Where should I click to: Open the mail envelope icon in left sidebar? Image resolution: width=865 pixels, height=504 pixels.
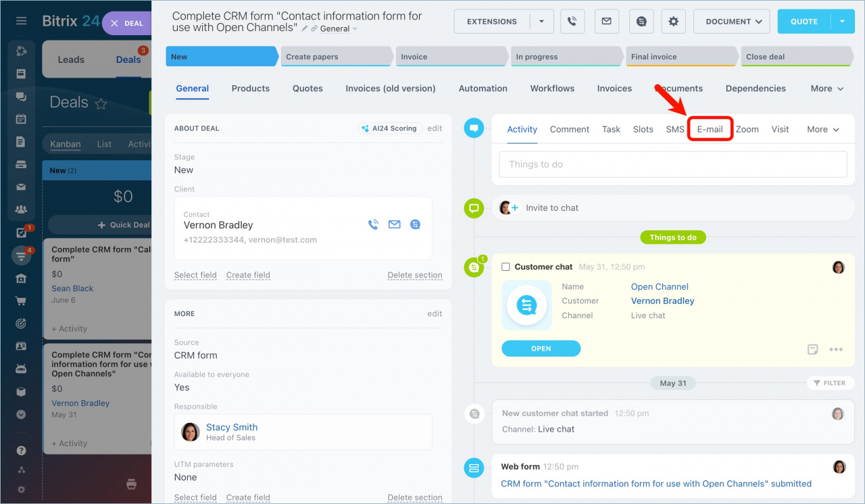tap(21, 187)
